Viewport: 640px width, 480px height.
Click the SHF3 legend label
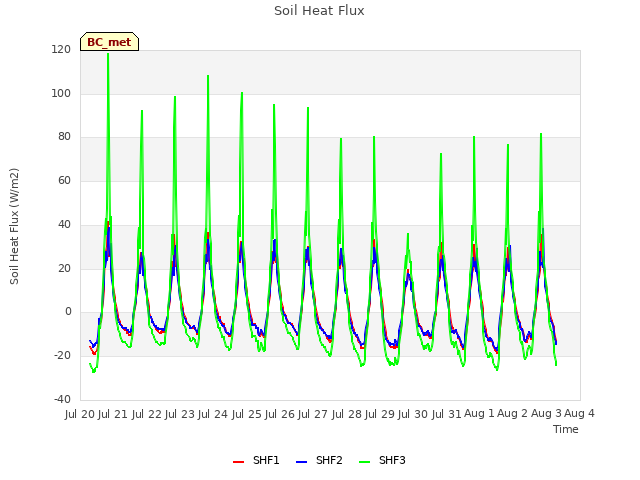point(392,460)
